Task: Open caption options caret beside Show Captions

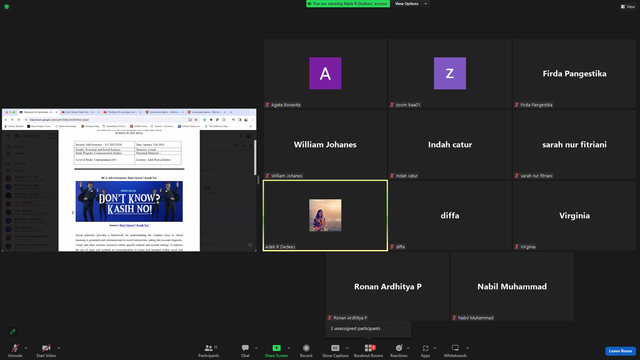Action: coord(347,348)
